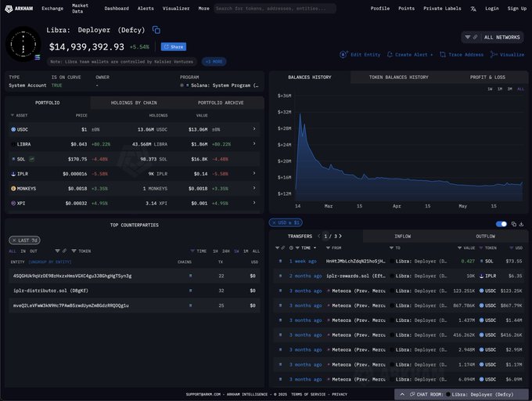Open the Market Data menu
The height and width of the screenshot is (401, 532).
click(80, 9)
